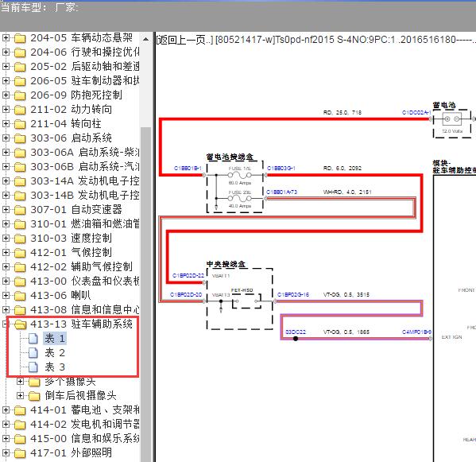Click the folder icon for 倒车后视摄像头
The height and width of the screenshot is (462, 476).
34,396
